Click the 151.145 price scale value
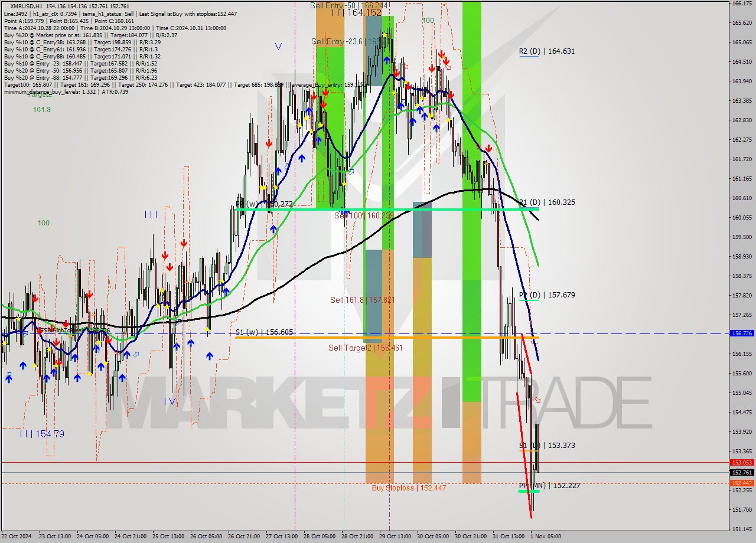756x543 pixels. pyautogui.click(x=742, y=529)
